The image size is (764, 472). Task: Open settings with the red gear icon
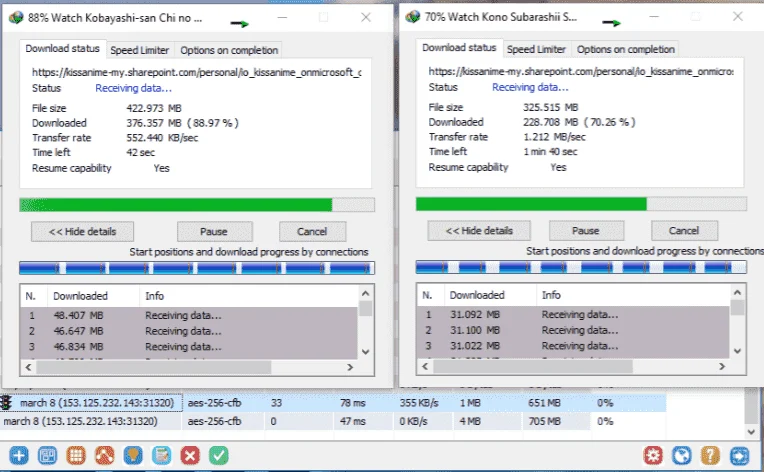tap(653, 456)
